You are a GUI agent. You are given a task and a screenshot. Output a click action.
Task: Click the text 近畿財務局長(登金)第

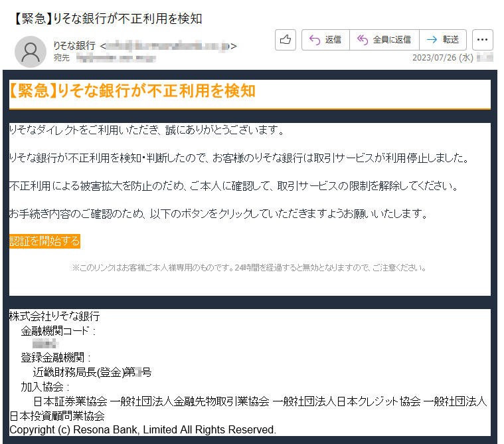(84, 372)
